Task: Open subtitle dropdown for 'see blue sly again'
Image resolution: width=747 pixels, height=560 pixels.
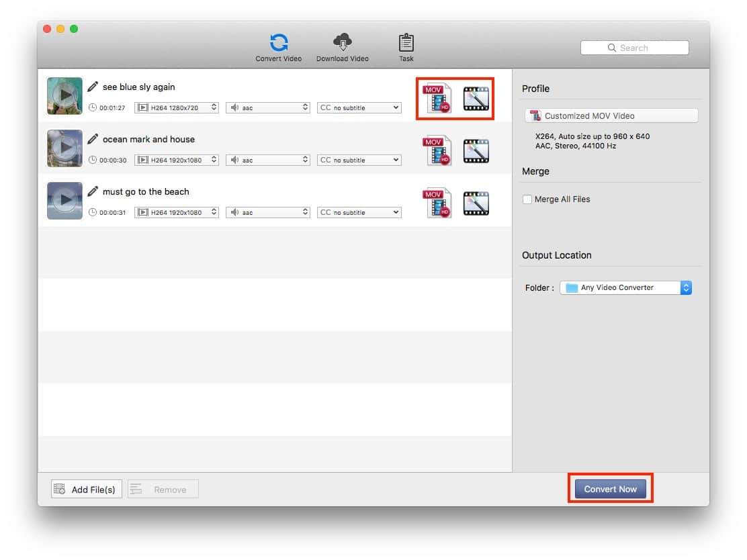Action: click(x=359, y=107)
